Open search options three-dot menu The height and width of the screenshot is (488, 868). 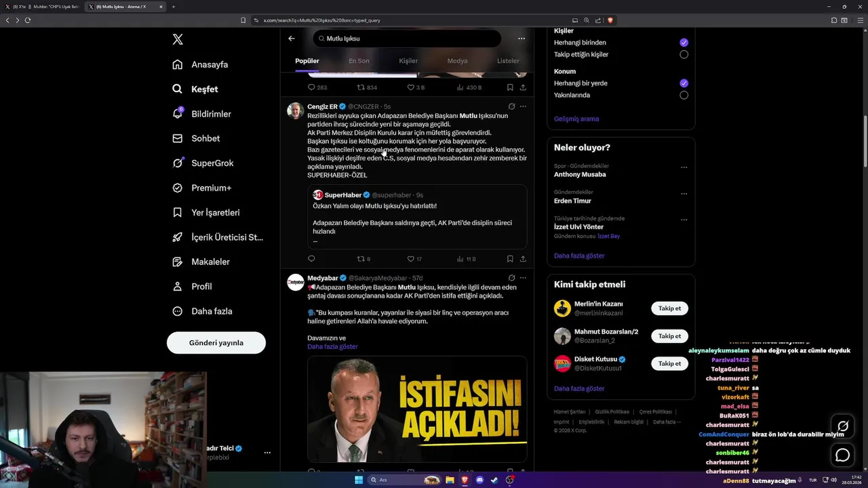(x=521, y=39)
